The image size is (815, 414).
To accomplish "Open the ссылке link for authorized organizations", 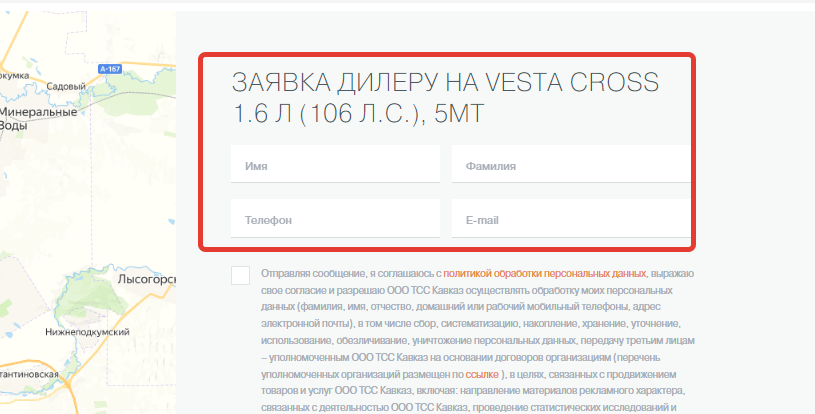I will tap(482, 375).
